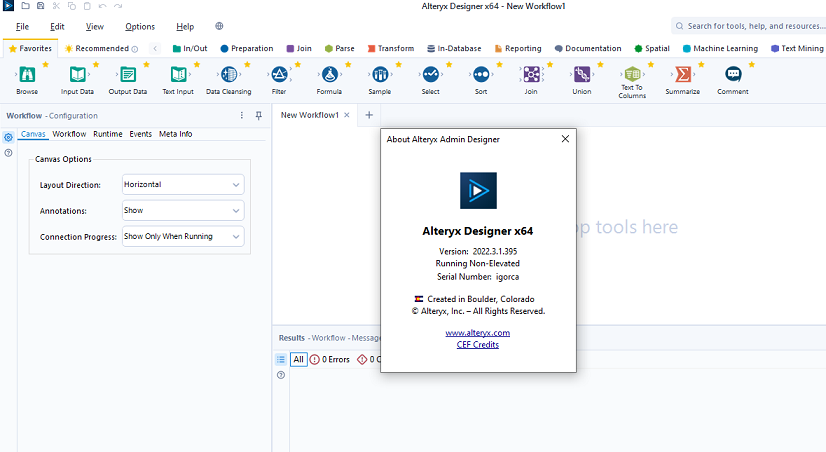Viewport: 826px width, 452px height.
Task: Open the Options menu
Action: [x=140, y=26]
